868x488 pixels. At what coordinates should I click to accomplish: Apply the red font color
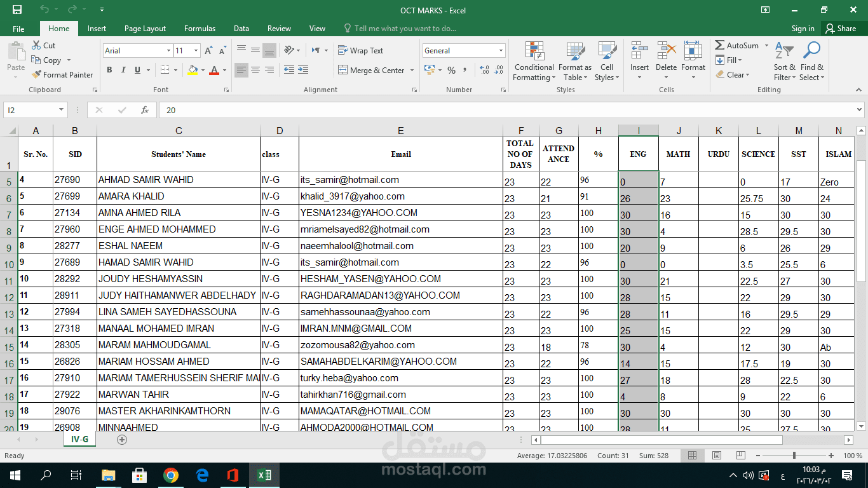(215, 70)
